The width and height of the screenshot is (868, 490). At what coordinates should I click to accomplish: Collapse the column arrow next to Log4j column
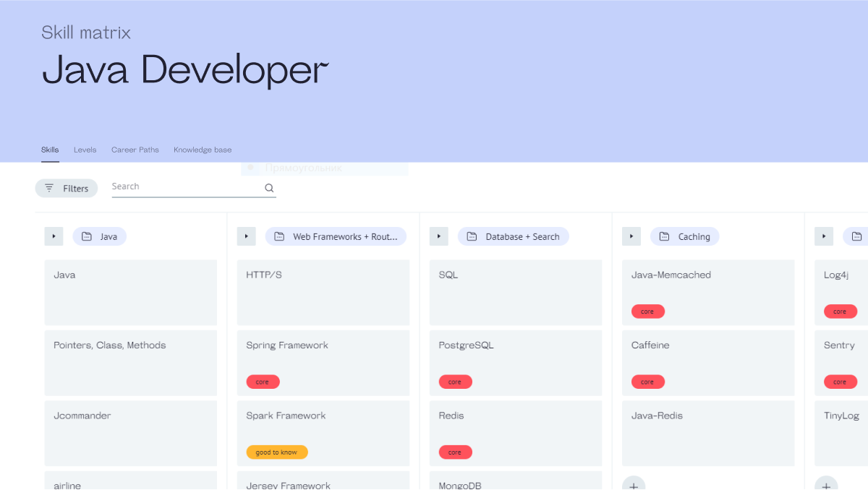click(x=824, y=236)
